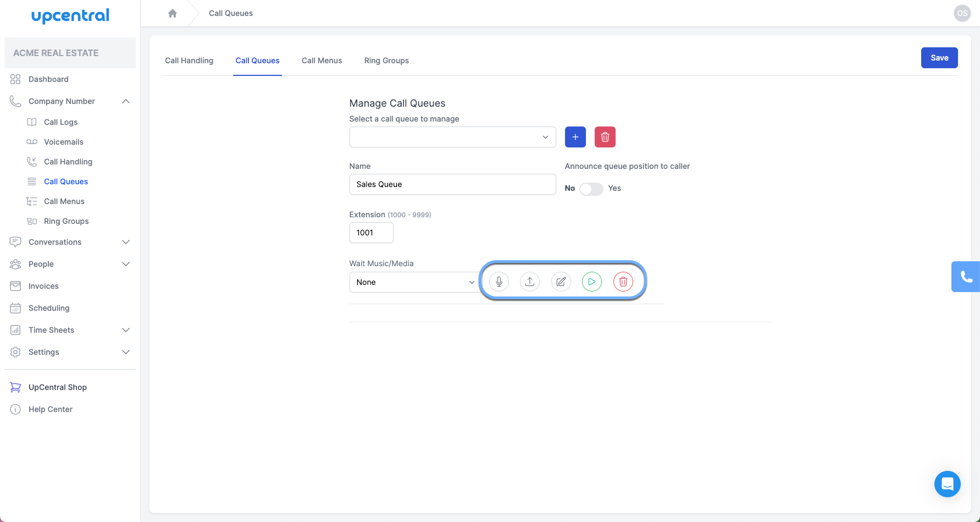Click the Extension input field
Screen dimensions: 980x522
pyautogui.click(x=371, y=233)
